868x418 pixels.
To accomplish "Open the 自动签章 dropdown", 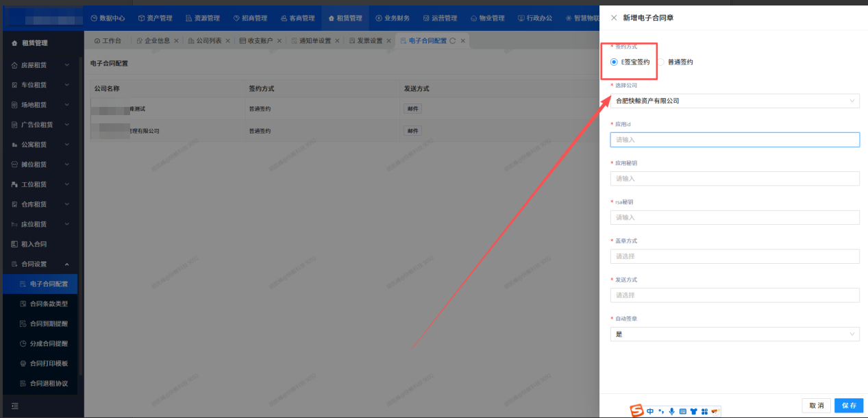I will pyautogui.click(x=734, y=334).
